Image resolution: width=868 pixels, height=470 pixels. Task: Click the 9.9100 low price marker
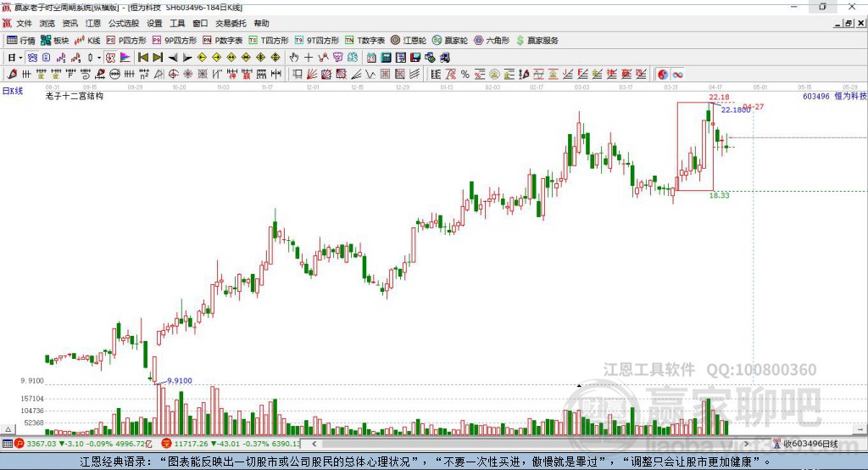tap(180, 380)
